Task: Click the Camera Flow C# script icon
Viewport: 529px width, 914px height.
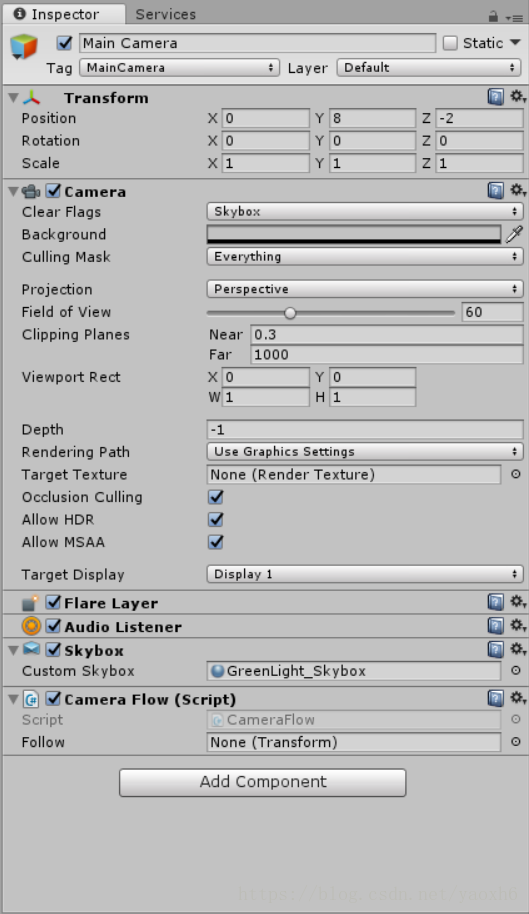Action: [31, 699]
